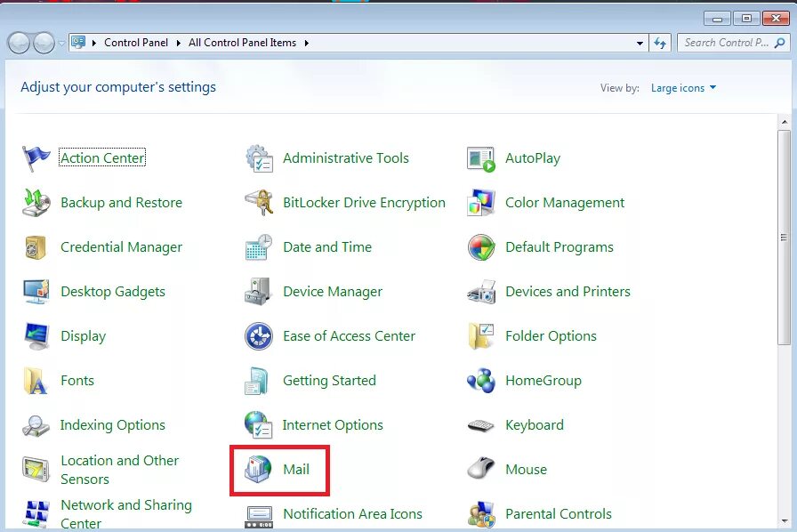Open the Location and Other Sensors icon
797x532 pixels.
click(x=36, y=470)
